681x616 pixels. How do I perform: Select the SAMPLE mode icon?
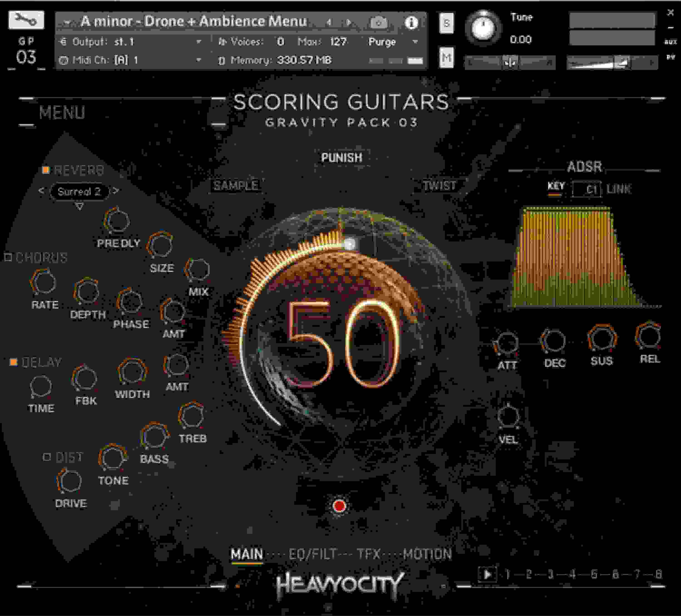[235, 185]
